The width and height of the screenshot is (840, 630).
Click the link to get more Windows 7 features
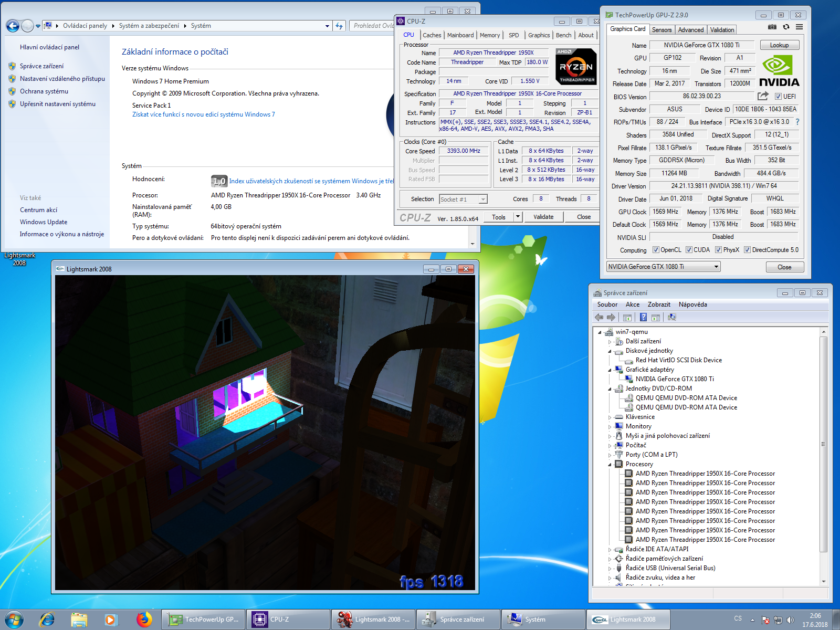pos(203,114)
